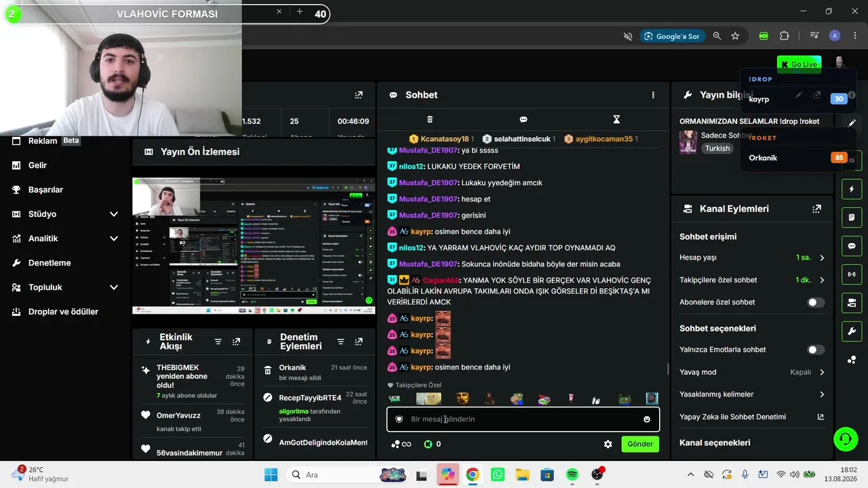The width and height of the screenshot is (868, 488).
Task: Click the lightning bolt quick-action sidebar icon
Action: pyautogui.click(x=852, y=189)
